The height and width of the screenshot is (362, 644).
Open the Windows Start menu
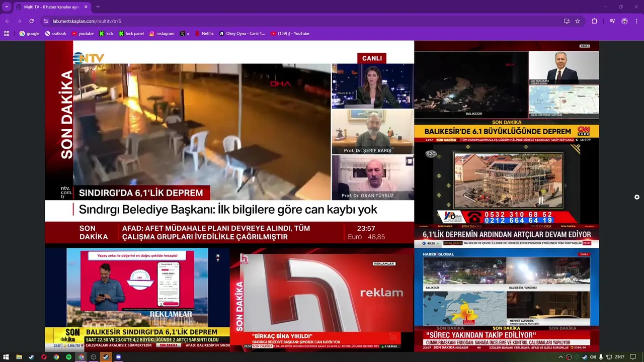coord(7,357)
